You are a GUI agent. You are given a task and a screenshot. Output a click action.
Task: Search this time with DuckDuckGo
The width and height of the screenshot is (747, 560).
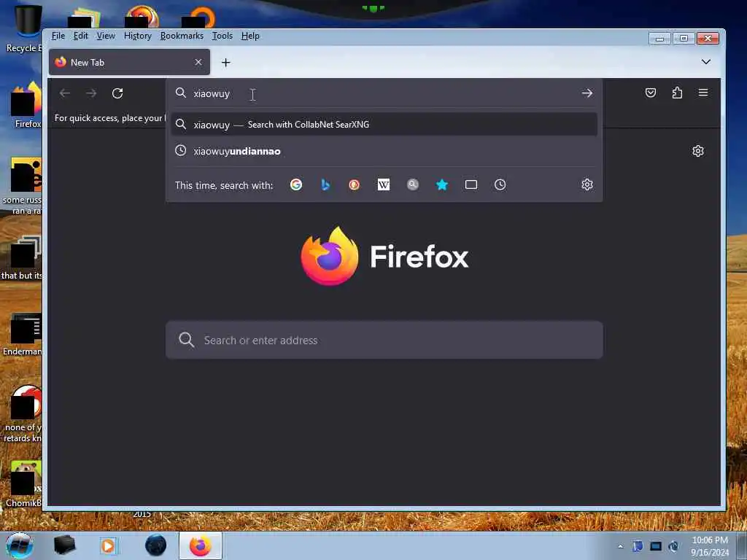coord(354,184)
